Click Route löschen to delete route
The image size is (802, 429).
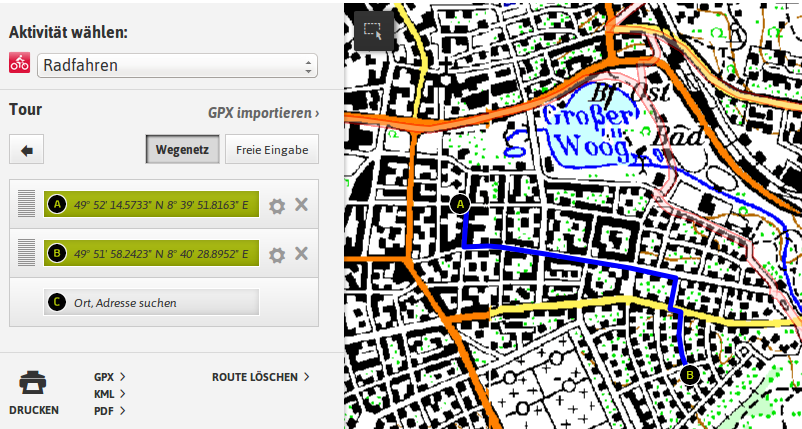(x=260, y=377)
